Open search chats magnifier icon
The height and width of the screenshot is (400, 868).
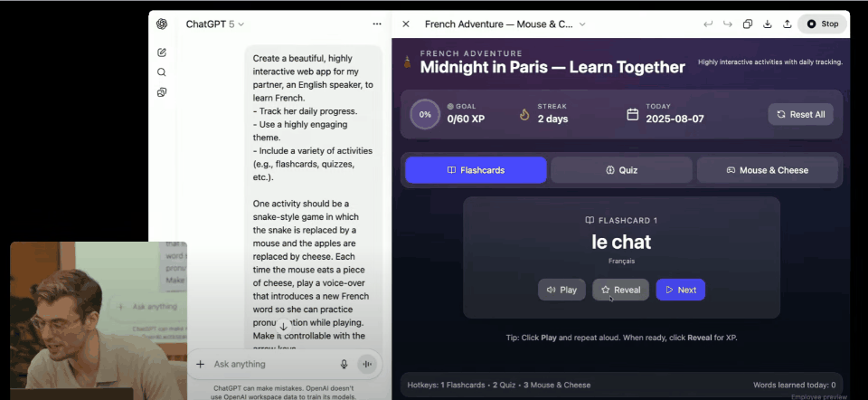tap(162, 72)
